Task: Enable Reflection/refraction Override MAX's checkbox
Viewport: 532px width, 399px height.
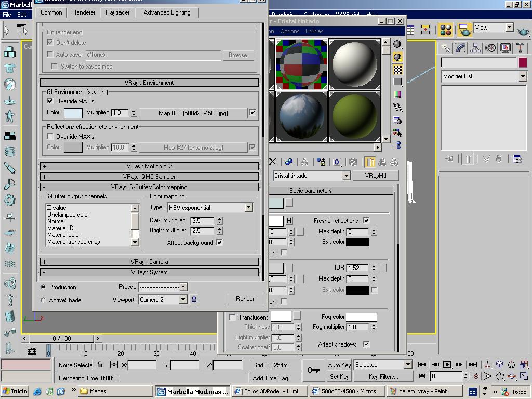Action: pyautogui.click(x=50, y=136)
